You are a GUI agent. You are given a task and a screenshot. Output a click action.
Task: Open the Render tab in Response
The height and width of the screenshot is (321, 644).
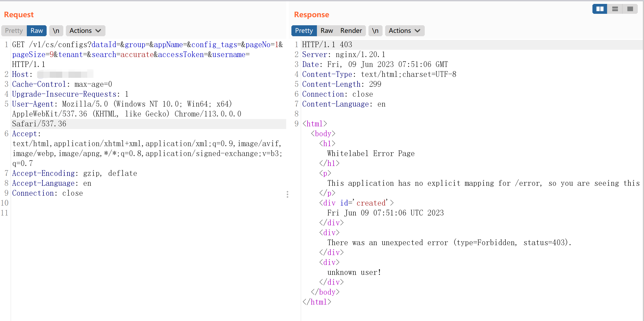coord(351,31)
